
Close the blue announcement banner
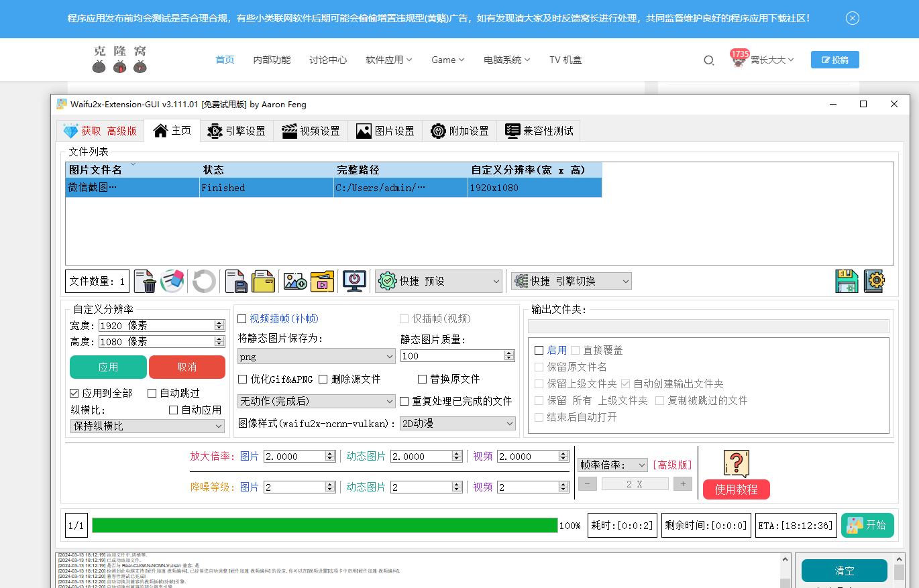[853, 18]
